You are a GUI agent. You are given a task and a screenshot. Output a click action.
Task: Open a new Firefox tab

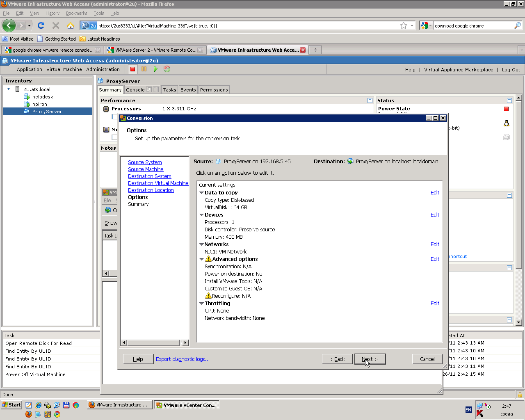pyautogui.click(x=315, y=50)
